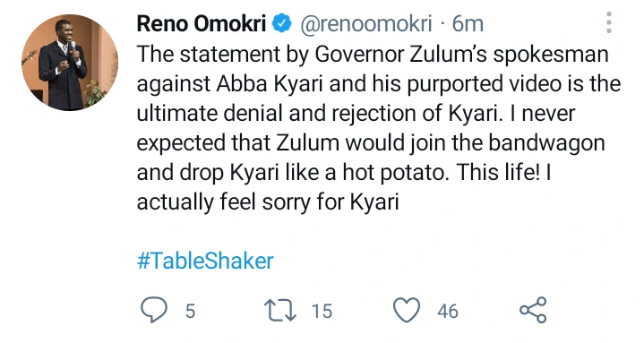644x343 pixels.
Task: Click the 6m timestamp to open the tweet
Action: tap(468, 24)
